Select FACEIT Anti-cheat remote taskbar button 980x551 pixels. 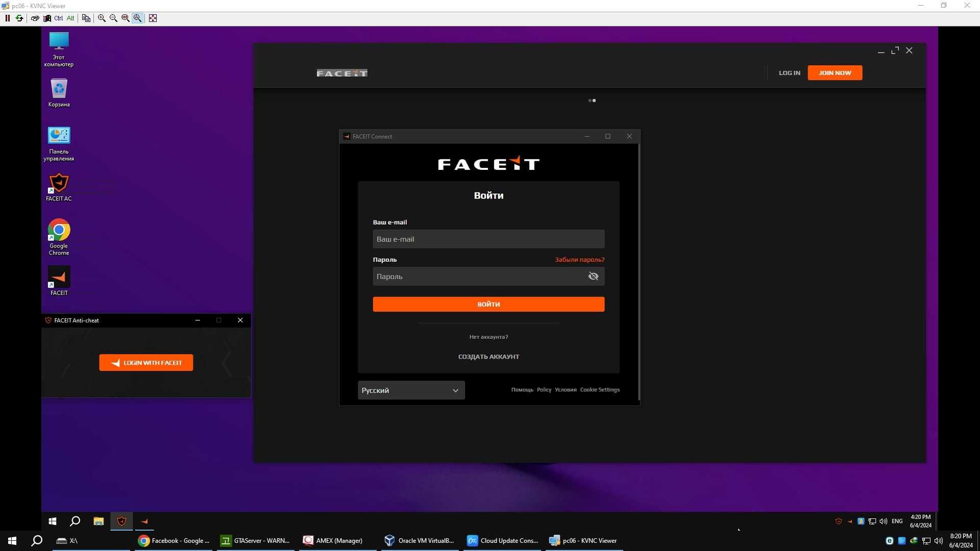121,521
